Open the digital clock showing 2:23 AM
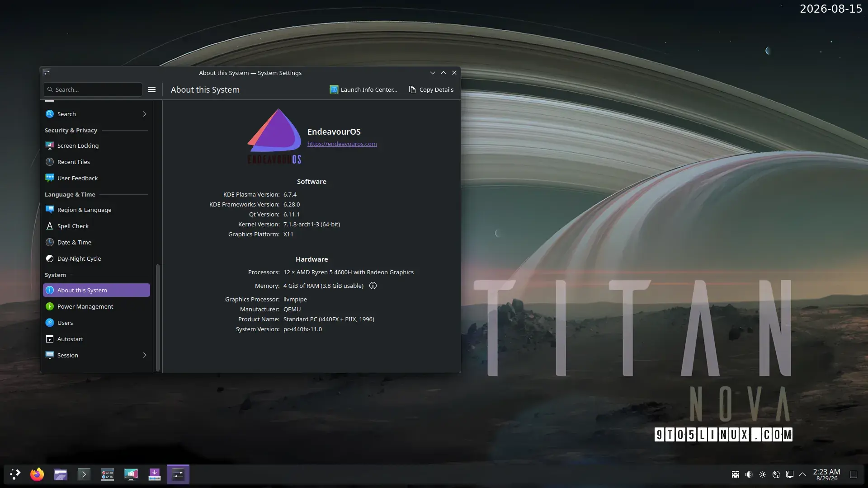Viewport: 868px width, 488px height. (826, 474)
